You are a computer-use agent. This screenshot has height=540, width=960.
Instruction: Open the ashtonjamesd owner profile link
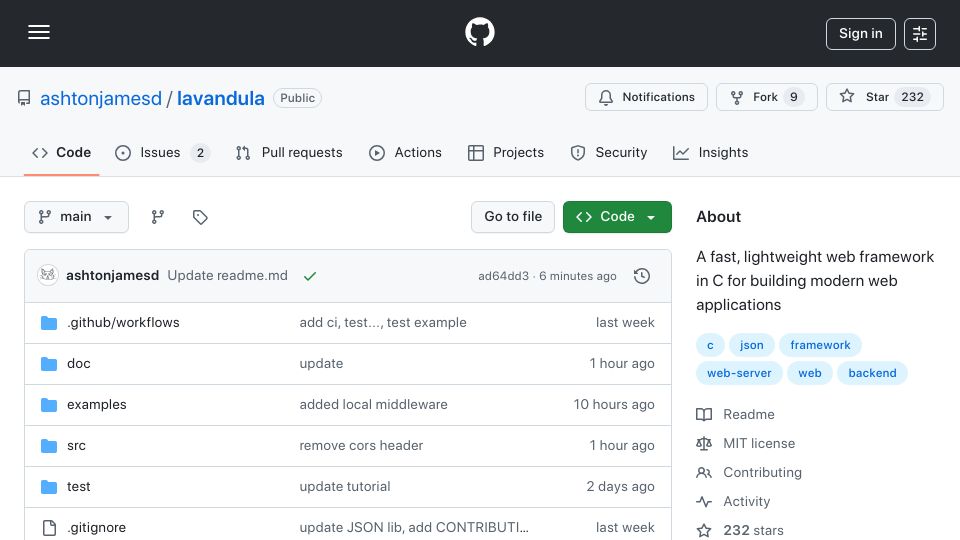(x=101, y=98)
